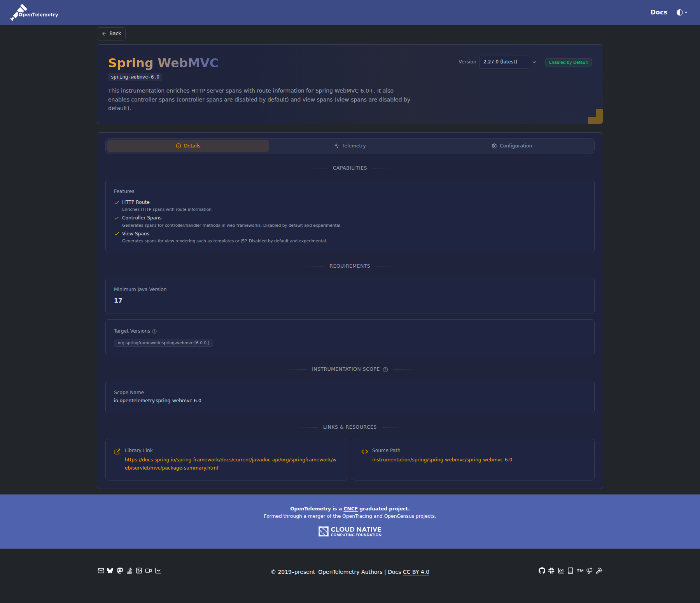
Task: Click the Spring WebMVC page title
Action: [163, 63]
